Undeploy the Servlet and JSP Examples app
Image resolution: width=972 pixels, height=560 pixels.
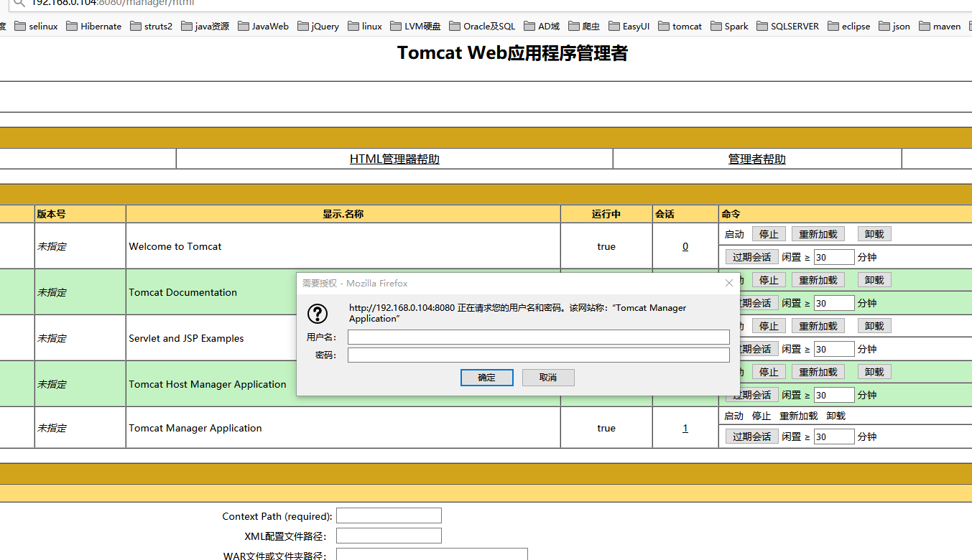pos(874,326)
